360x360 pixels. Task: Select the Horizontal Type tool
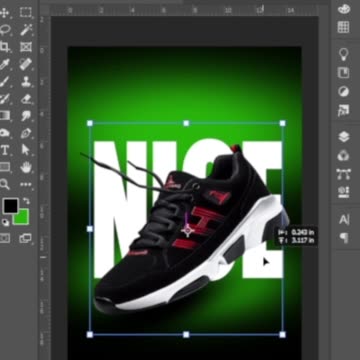(5, 150)
